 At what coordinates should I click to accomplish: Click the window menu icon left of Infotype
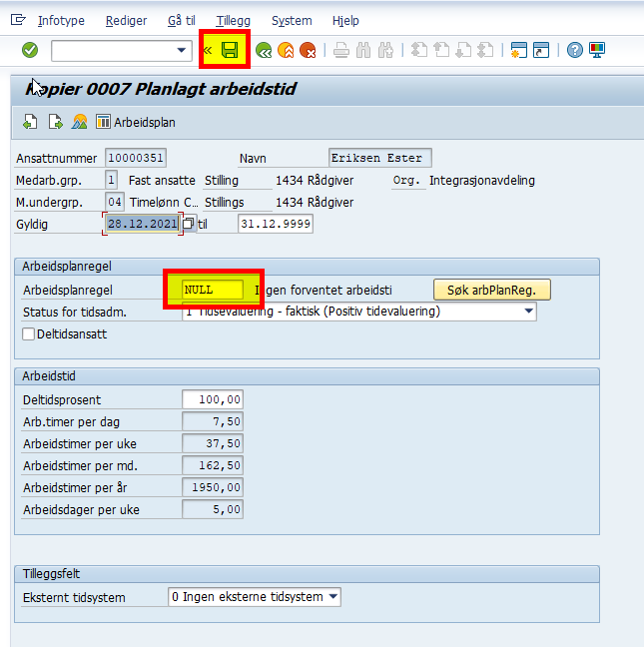pos(18,20)
